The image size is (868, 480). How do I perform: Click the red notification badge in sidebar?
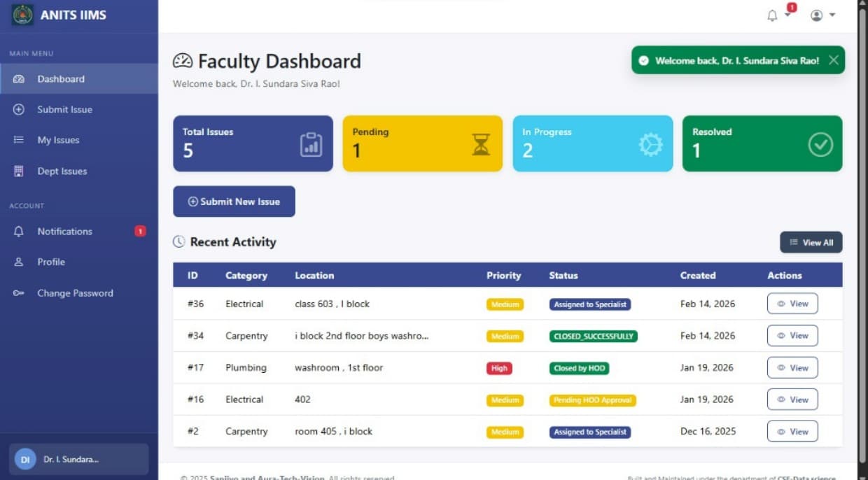point(140,231)
